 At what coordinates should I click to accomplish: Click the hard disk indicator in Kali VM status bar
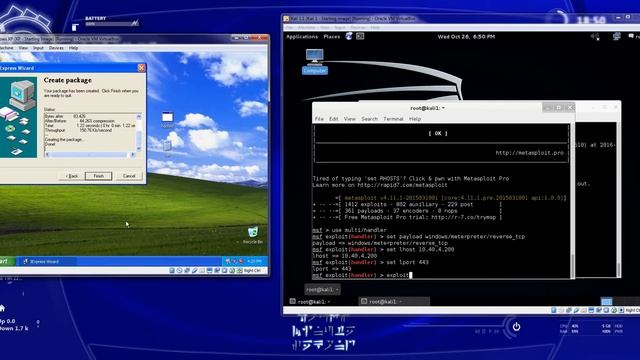click(x=553, y=310)
